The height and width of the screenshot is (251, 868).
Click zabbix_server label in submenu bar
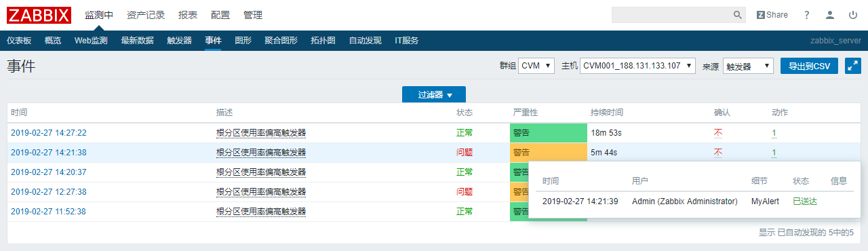coord(835,41)
